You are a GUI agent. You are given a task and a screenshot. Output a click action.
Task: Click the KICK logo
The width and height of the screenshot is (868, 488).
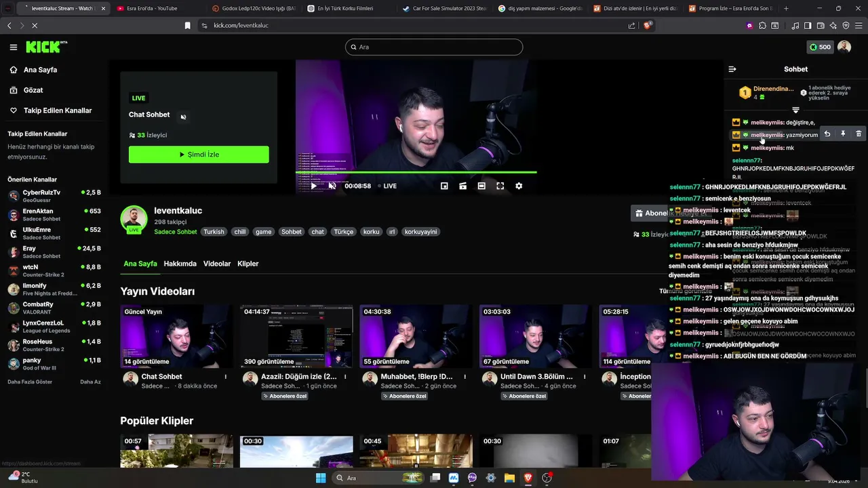46,47
